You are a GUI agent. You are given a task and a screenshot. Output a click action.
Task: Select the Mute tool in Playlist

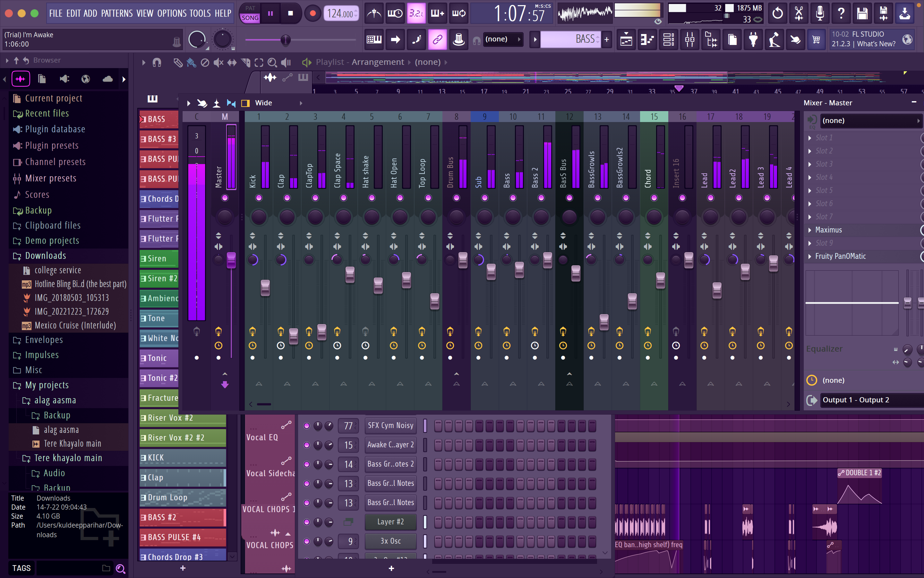tap(218, 62)
